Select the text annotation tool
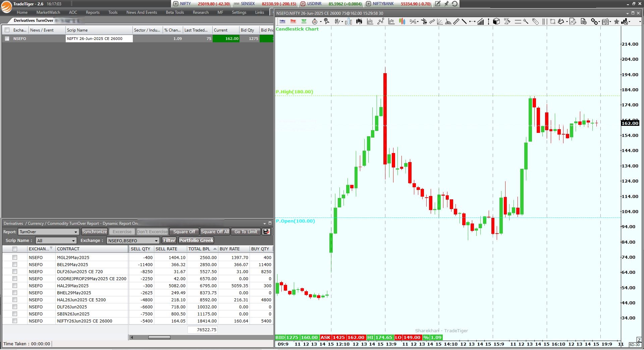This screenshot has width=644, height=350. pos(507,21)
